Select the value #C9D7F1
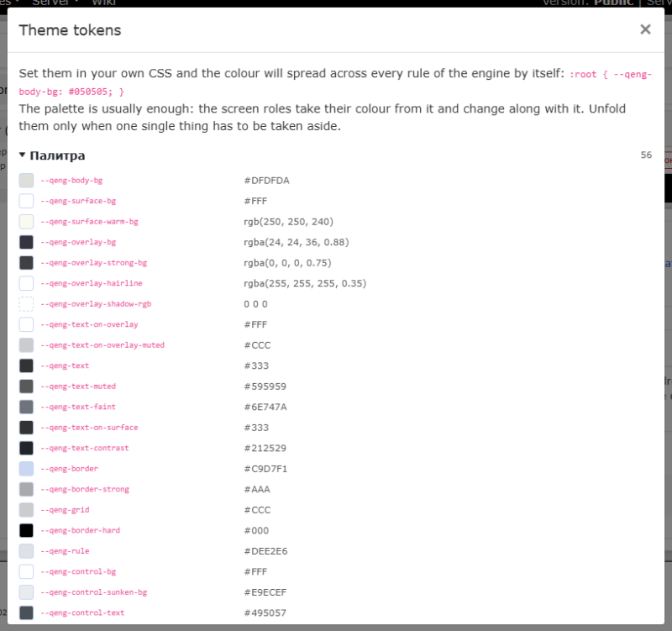Image resolution: width=672 pixels, height=631 pixels. (x=265, y=469)
